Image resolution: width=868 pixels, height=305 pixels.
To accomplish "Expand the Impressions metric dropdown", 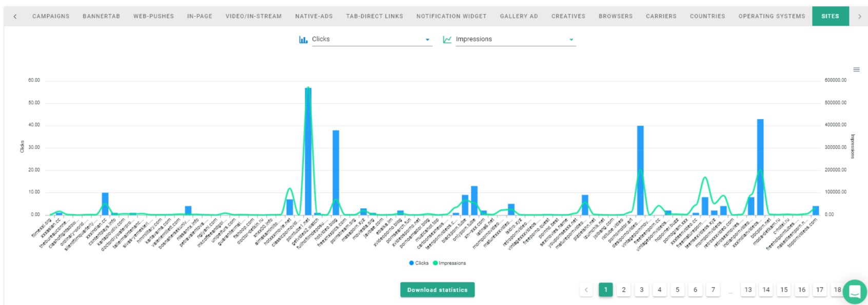I will (x=570, y=40).
